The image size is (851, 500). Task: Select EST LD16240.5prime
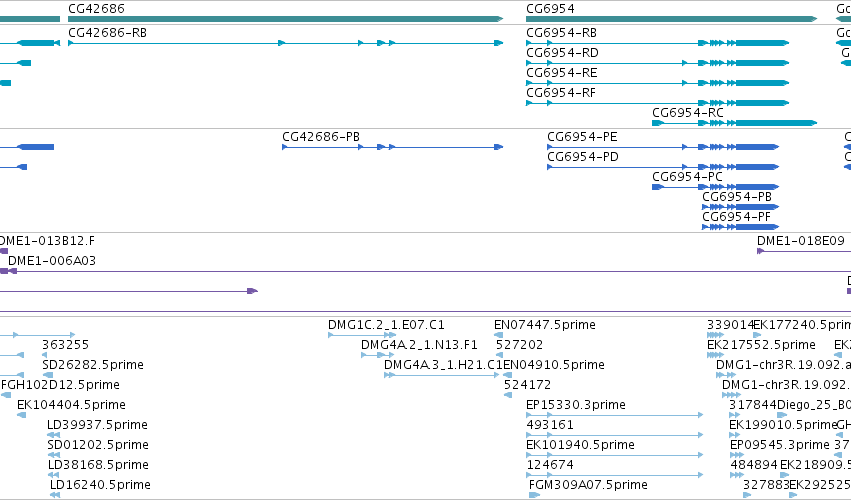click(x=100, y=485)
